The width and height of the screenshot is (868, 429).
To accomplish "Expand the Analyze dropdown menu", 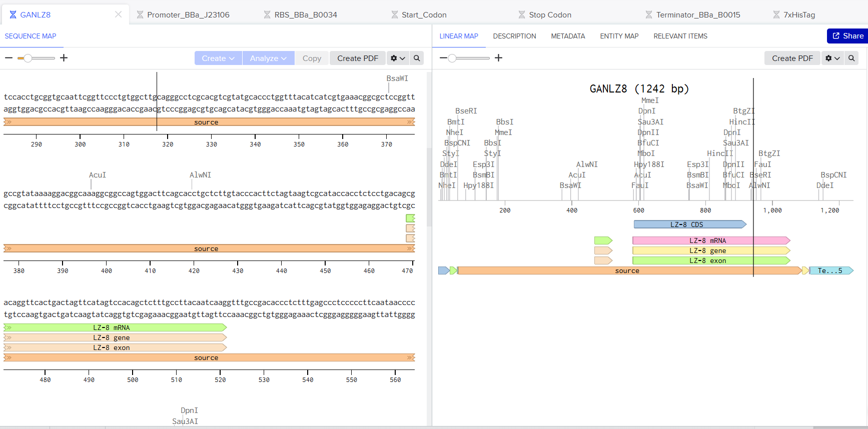I will [268, 58].
